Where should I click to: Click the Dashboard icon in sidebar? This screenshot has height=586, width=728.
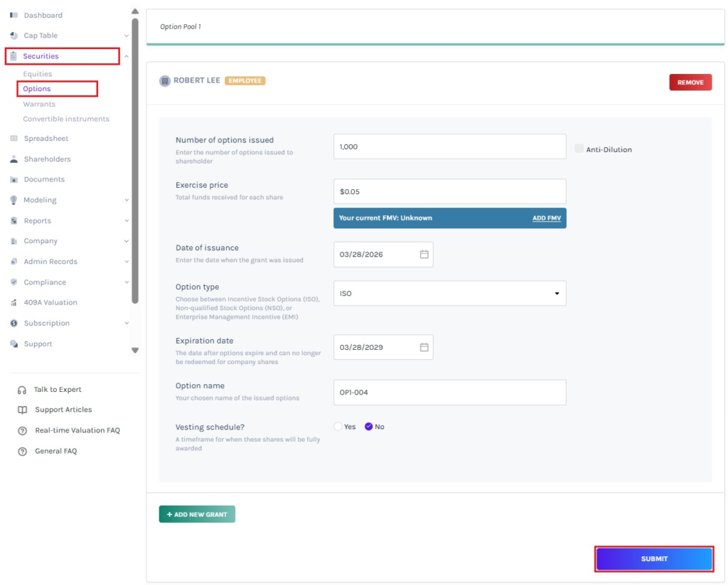point(14,15)
